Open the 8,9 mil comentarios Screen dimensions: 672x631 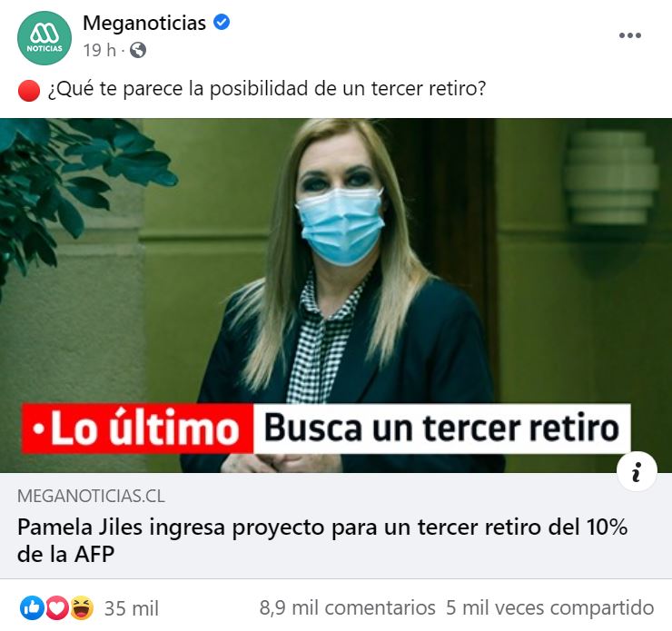[347, 608]
